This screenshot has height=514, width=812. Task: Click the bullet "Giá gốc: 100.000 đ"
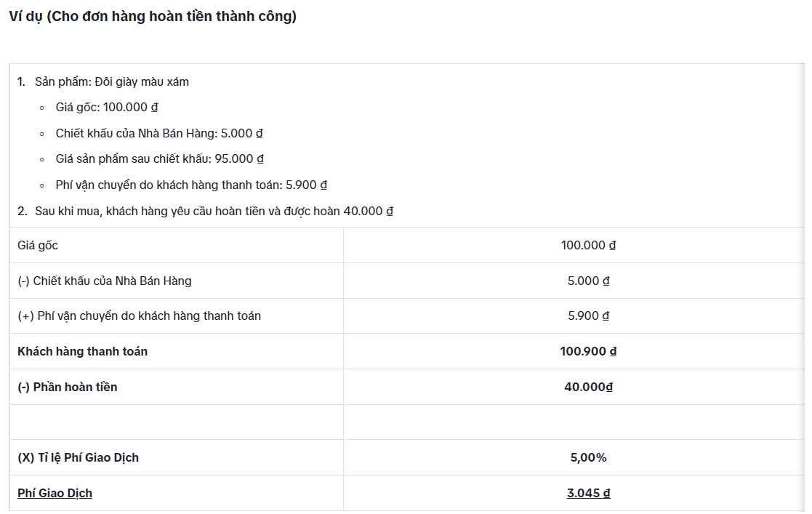click(107, 108)
